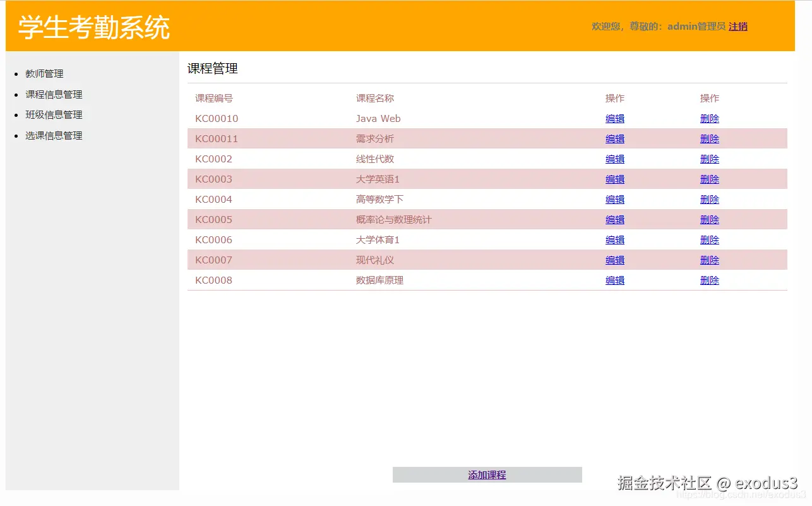Edit course KC0003 大学英语1
Screen dimensions: 812x506
[x=615, y=179]
